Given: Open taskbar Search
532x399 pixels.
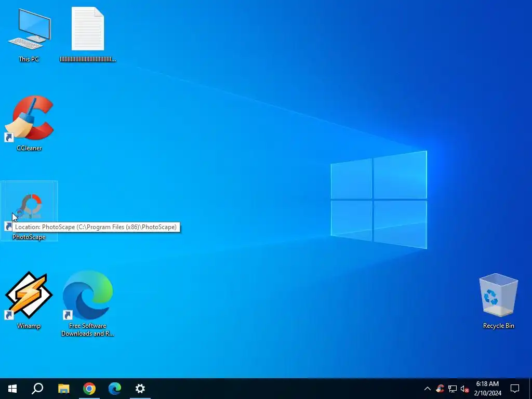Looking at the screenshot, I should 37,389.
